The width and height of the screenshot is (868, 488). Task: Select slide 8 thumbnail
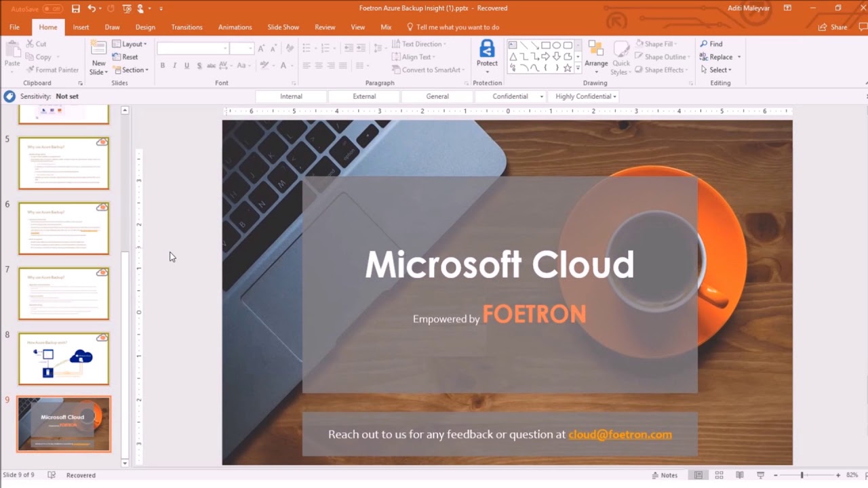coord(64,359)
